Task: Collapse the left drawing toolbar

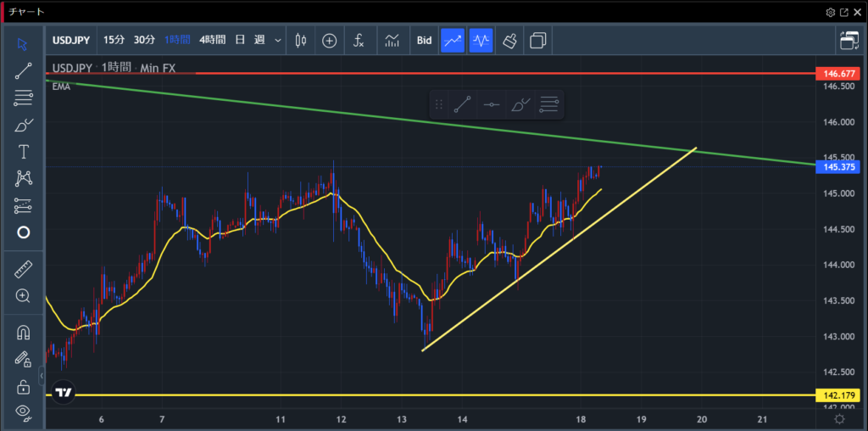Action: (x=42, y=376)
